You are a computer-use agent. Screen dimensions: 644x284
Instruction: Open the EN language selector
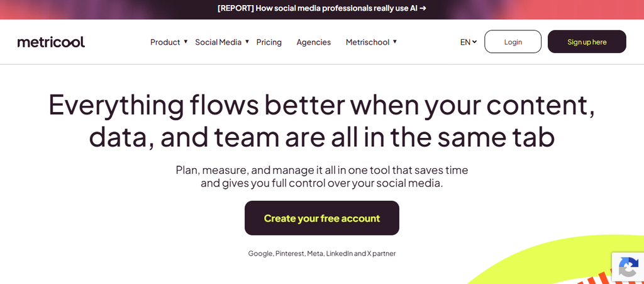click(468, 42)
